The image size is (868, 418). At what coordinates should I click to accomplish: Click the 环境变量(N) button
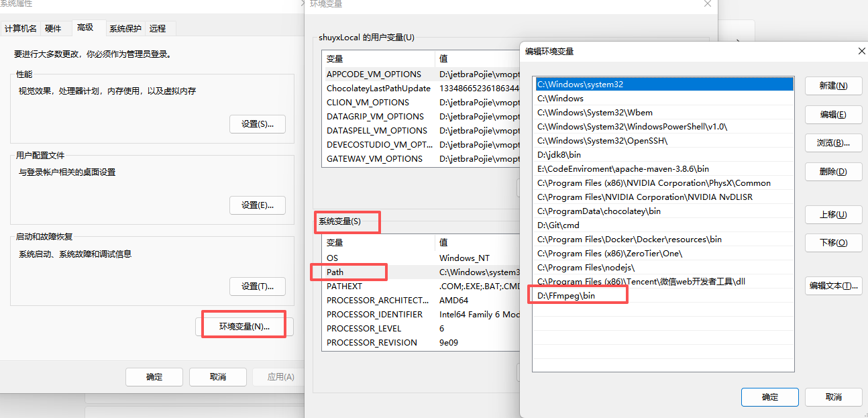pos(244,324)
